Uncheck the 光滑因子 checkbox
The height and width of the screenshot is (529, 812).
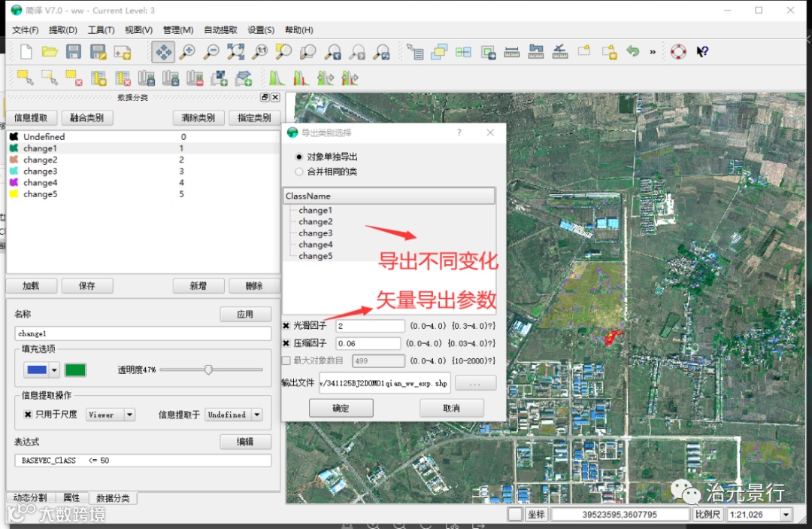pos(286,326)
